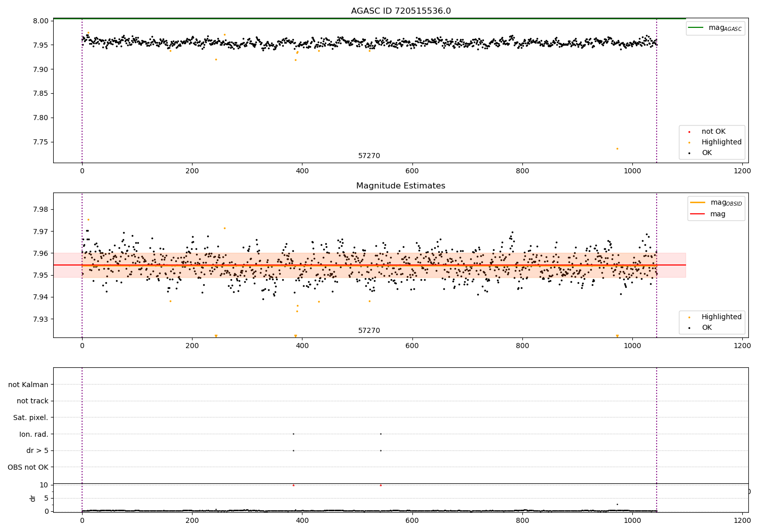
Task: Click the orange triangle marker at bottom-right of middle plot
Action: tap(617, 336)
